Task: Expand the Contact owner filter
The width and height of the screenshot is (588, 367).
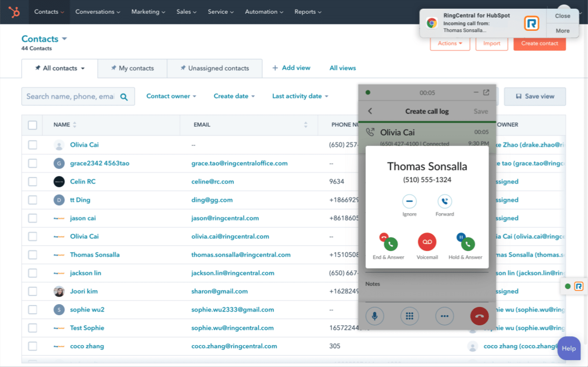Action: [x=171, y=96]
